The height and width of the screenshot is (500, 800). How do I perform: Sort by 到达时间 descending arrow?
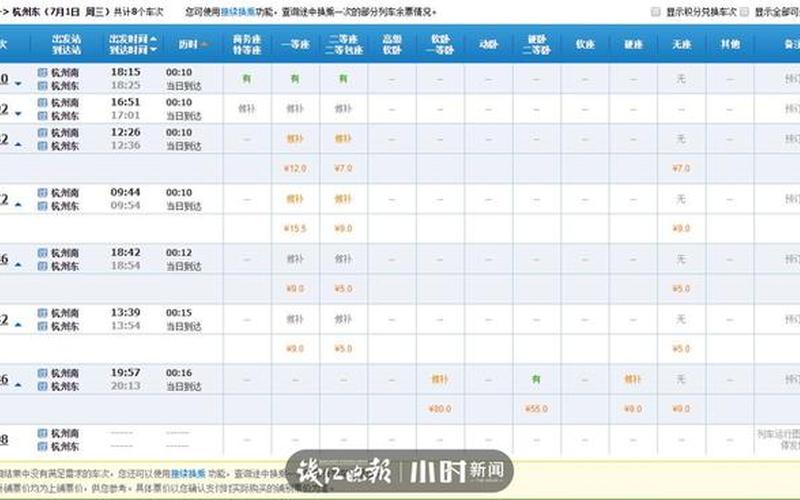pyautogui.click(x=154, y=50)
